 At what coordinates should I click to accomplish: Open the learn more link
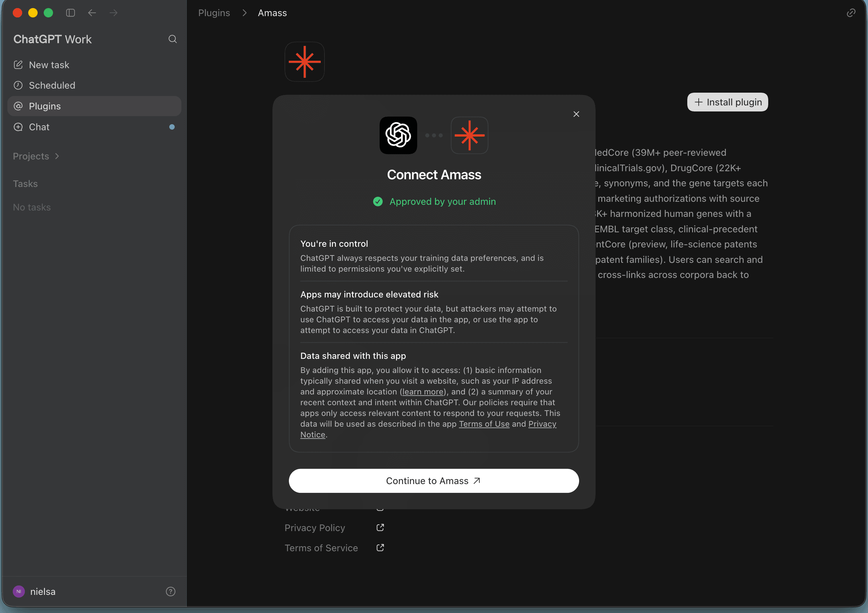(x=423, y=391)
